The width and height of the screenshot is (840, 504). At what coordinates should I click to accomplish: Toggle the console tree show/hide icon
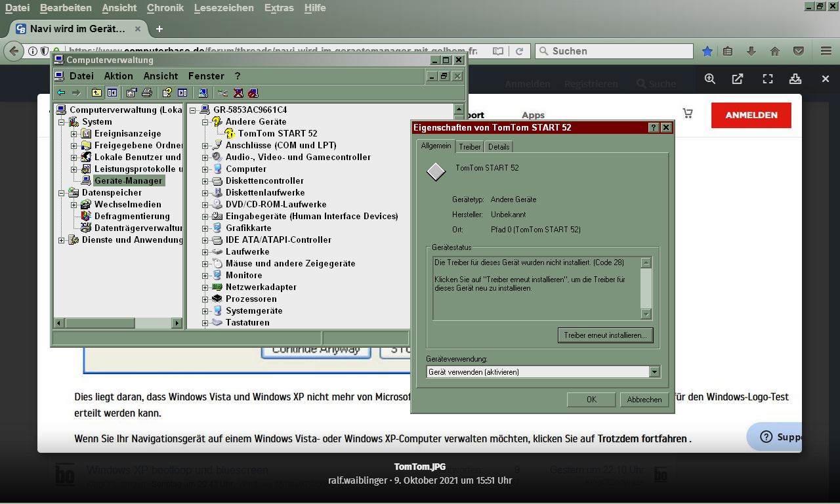pyautogui.click(x=112, y=93)
